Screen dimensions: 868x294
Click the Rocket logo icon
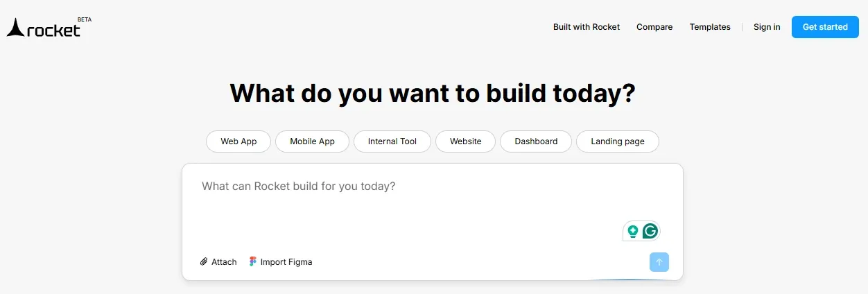(x=15, y=28)
